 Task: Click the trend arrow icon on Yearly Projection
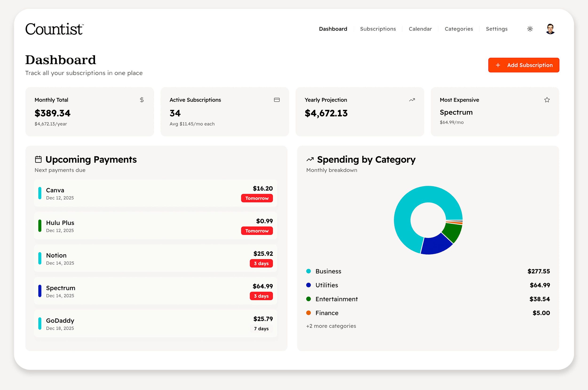[412, 100]
